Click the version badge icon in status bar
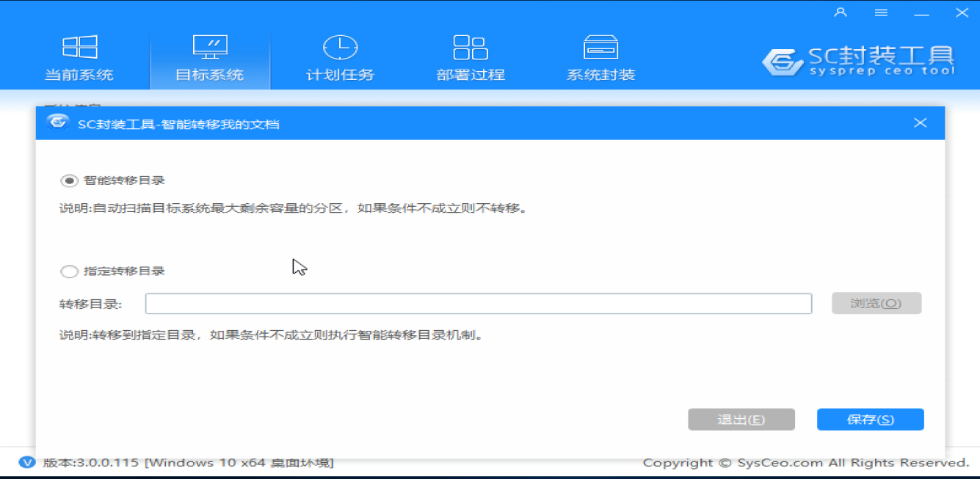Screen dimensions: 980x479 click(x=27, y=462)
